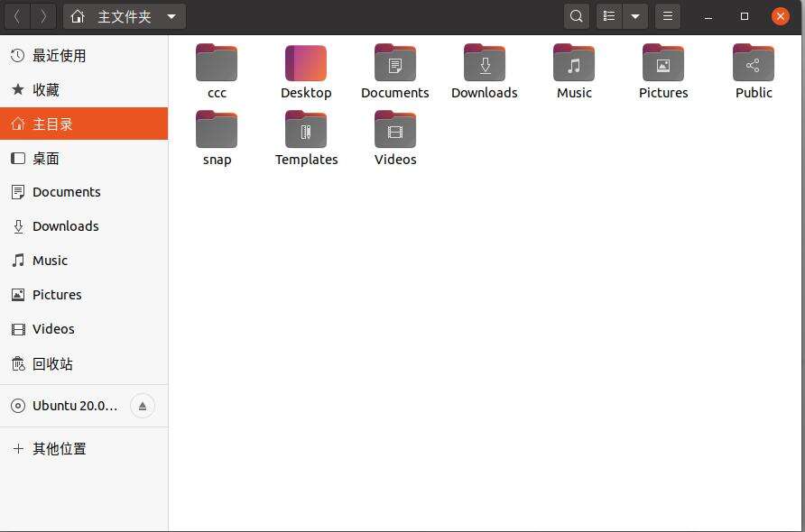Select the snap folder
This screenshot has height=532, width=805.
pyautogui.click(x=217, y=131)
